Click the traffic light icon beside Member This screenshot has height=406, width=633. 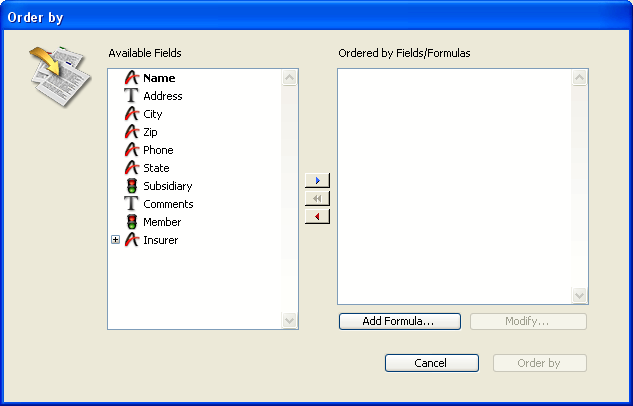[x=132, y=222]
